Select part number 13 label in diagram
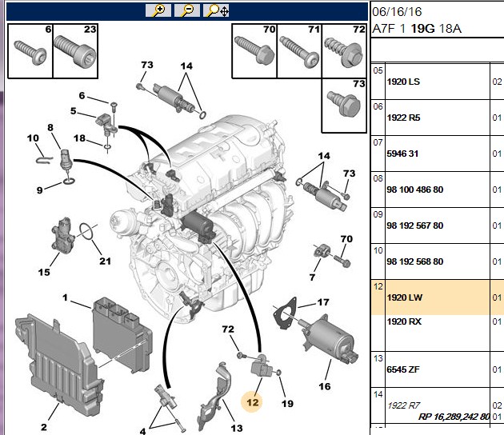This screenshot has height=435, width=504. point(237,428)
